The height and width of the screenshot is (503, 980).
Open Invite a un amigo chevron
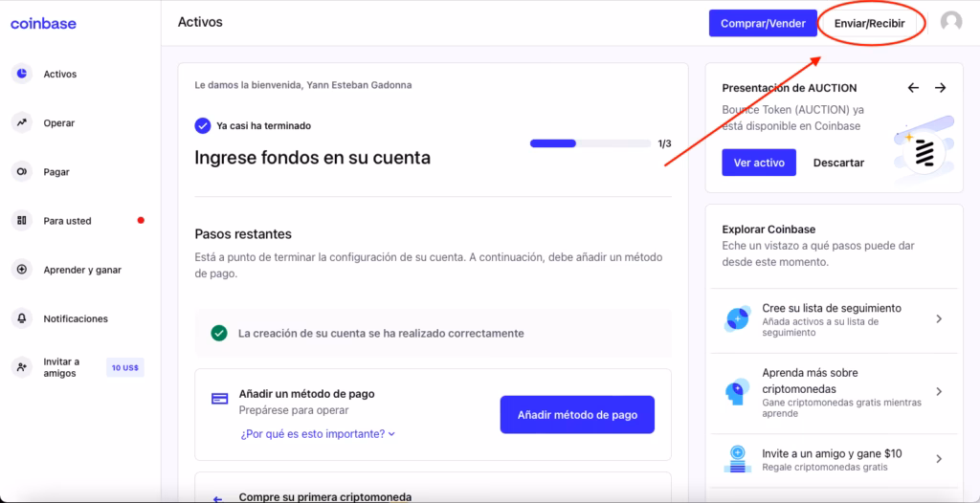point(939,459)
